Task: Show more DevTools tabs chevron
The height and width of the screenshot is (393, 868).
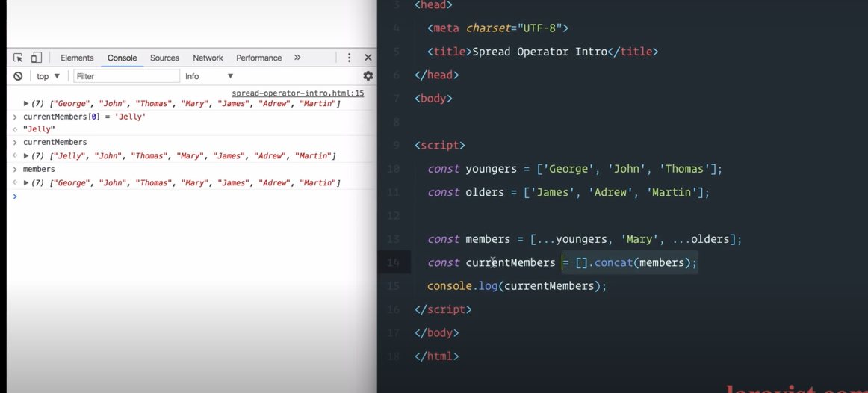Action: 297,58
